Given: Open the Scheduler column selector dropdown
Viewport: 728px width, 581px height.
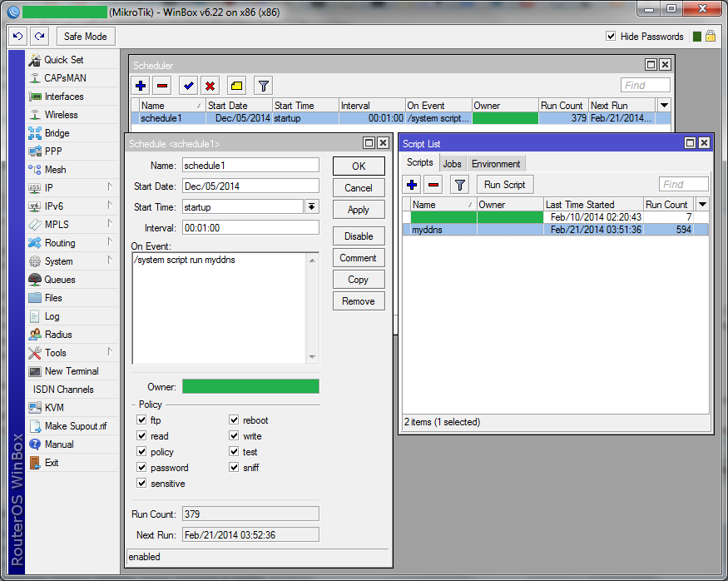Looking at the screenshot, I should point(663,106).
